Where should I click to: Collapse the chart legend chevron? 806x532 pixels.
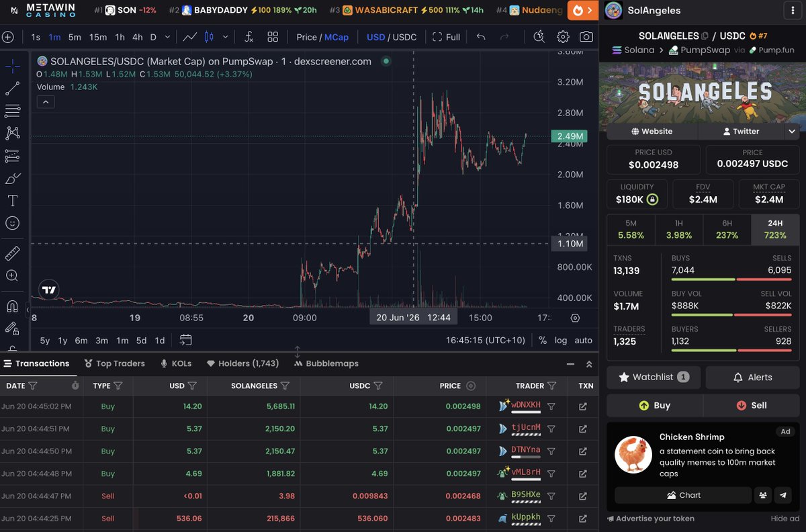click(x=46, y=102)
